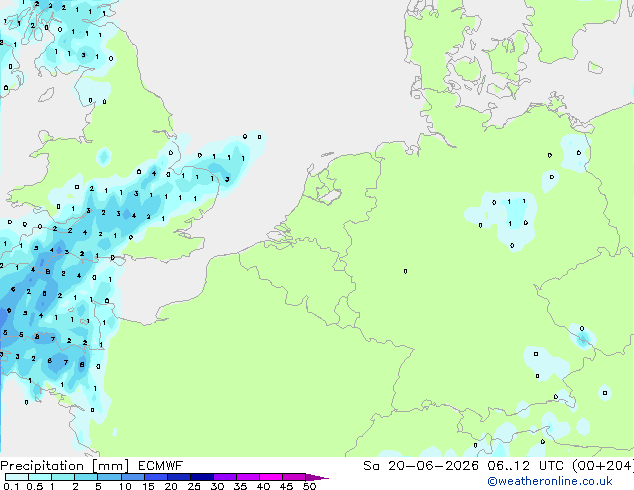The width and height of the screenshot is (634, 490).
Task: Pick the 5–10 mm legend color swatch
Action: pos(109,477)
